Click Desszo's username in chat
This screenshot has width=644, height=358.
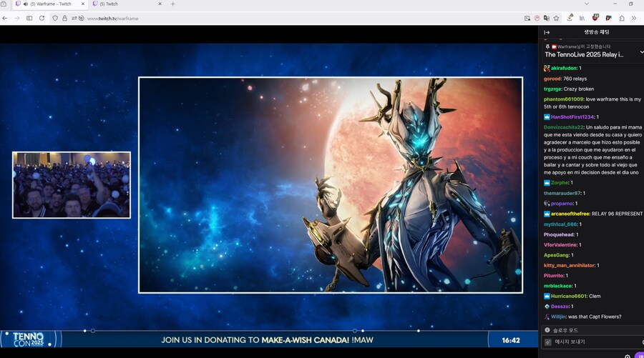tap(560, 307)
